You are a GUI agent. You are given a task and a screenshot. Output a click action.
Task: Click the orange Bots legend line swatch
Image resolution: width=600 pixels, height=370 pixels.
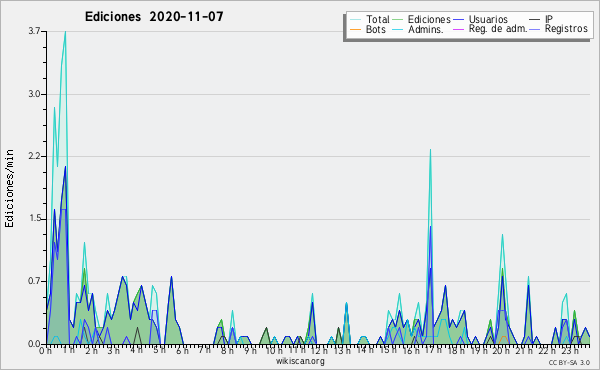(x=355, y=29)
